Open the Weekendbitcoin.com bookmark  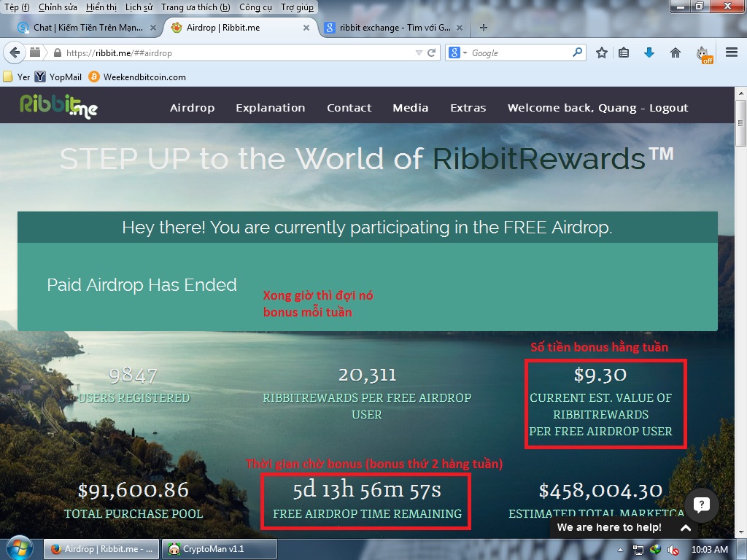137,77
